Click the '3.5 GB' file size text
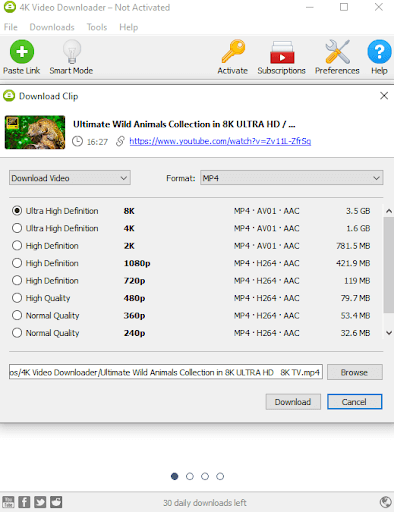The image size is (394, 512). point(358,211)
